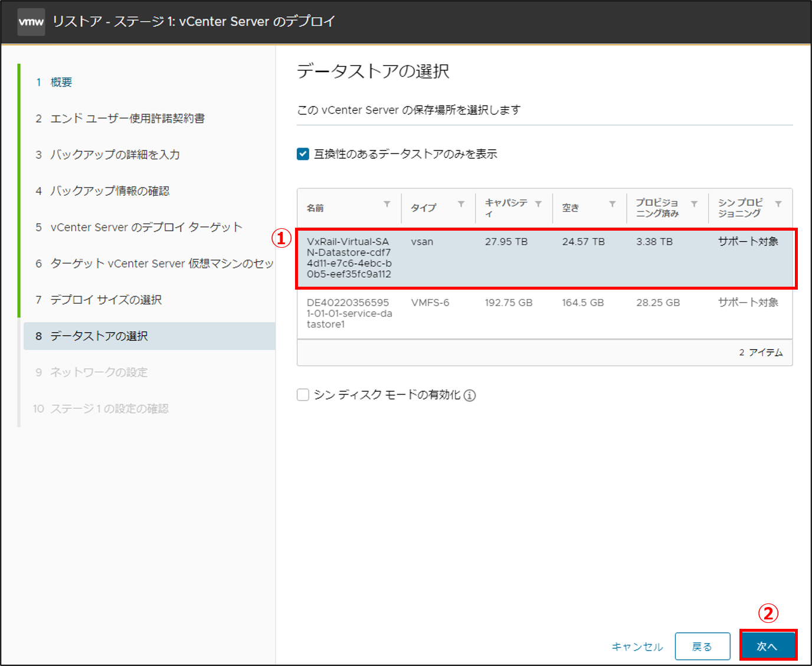Click the 戻る button
Viewport: 812px width, 666px height.
tap(702, 647)
